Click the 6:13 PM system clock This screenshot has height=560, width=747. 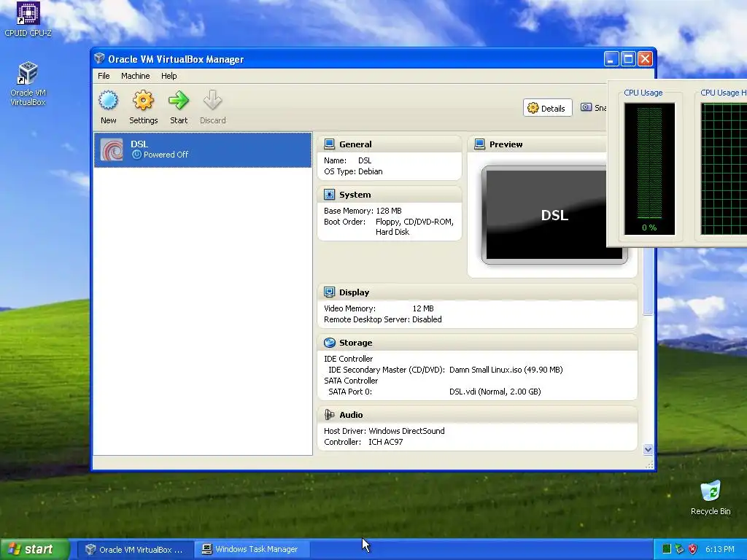pos(719,549)
